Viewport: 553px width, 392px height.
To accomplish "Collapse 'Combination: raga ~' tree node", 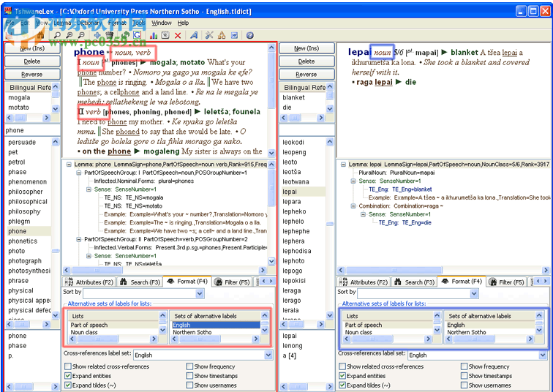I will click(x=353, y=206).
